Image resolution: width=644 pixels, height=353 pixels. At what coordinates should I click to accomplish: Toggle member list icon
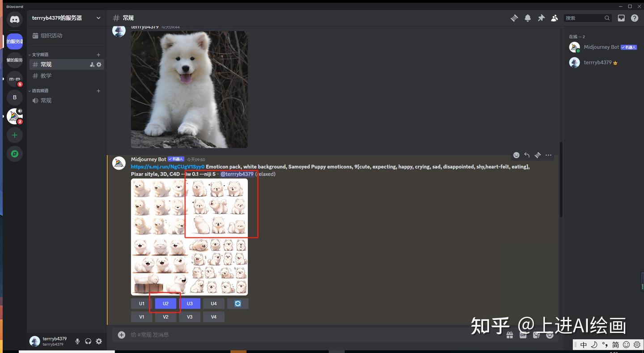555,18
